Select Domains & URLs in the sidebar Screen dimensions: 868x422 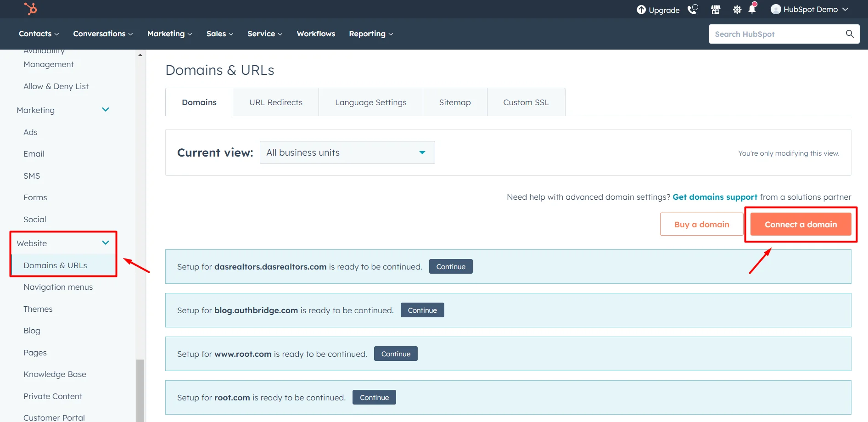55,265
